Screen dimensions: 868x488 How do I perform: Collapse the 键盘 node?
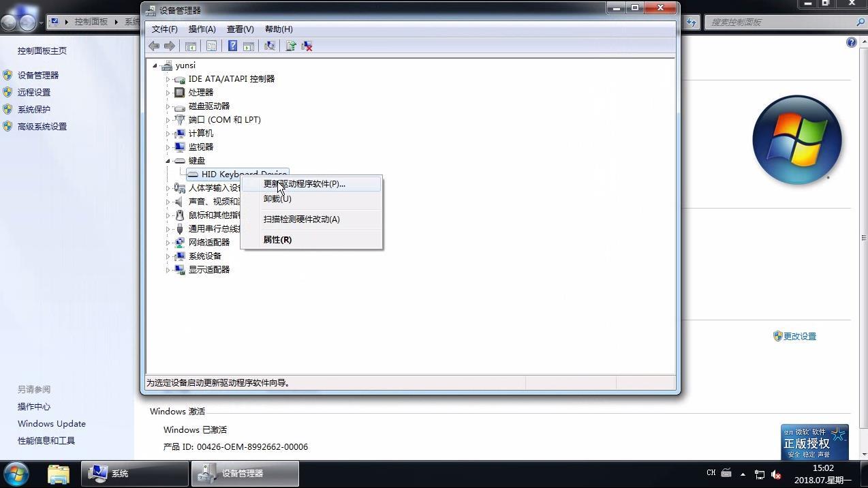(168, 161)
